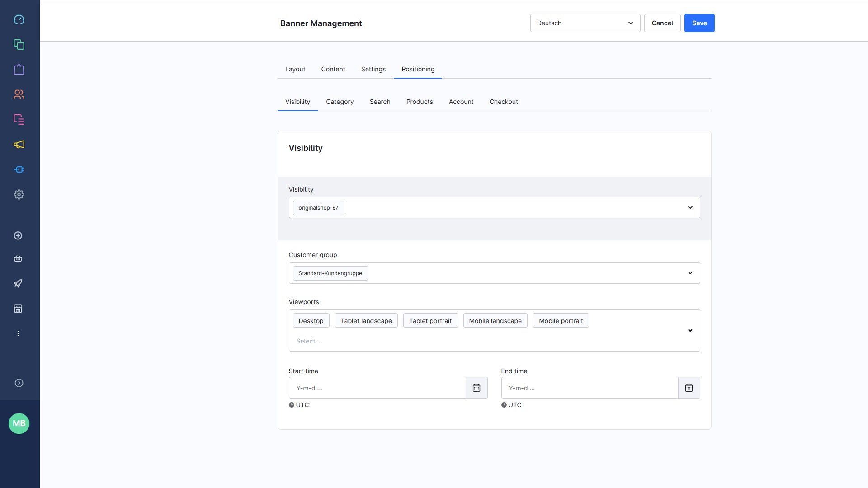Click the Banner Management page title
This screenshot has width=868, height=488.
[x=321, y=23]
